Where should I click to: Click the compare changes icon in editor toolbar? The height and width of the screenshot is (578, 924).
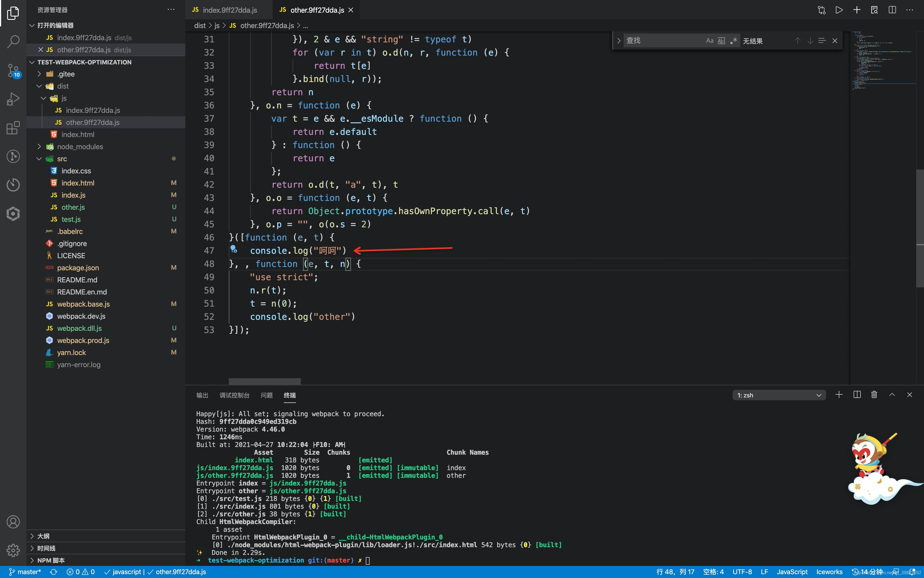[821, 10]
